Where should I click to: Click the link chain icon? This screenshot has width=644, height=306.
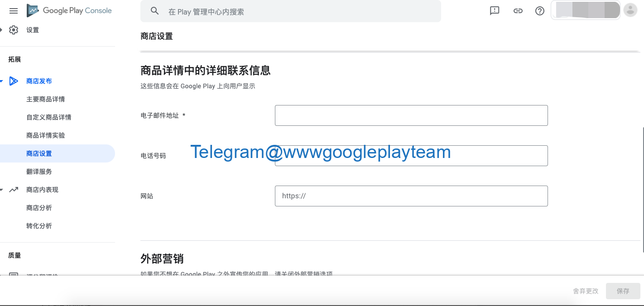click(518, 11)
